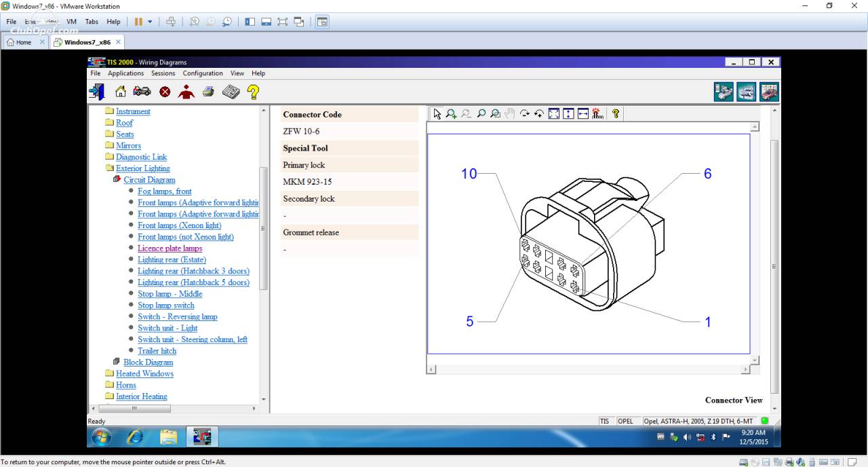Open the vehicle selection car icon
Viewport: 868px width, 467px height.
click(x=142, y=91)
